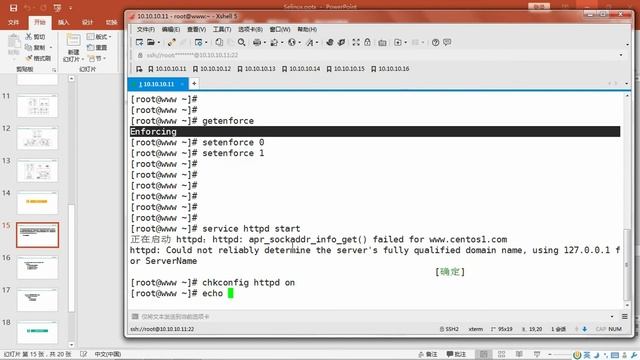Click the 格式刷 format painter in PowerPoint
This screenshot has width=640, height=360.
tap(38, 58)
